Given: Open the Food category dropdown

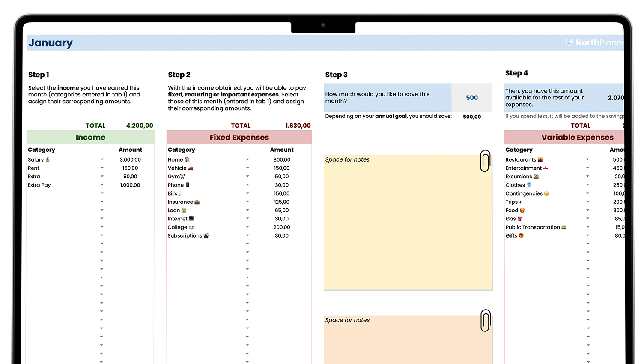Looking at the screenshot, I should pyautogui.click(x=587, y=210).
